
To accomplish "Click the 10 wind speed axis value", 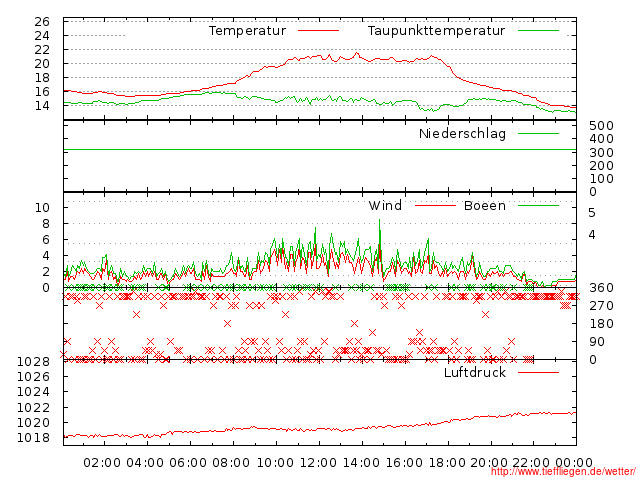I will coord(42,208).
